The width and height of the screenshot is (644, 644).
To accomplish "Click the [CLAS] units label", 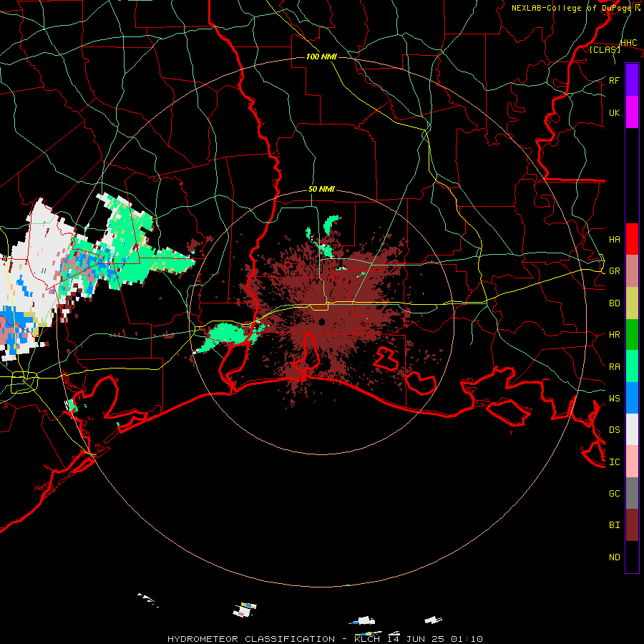I will (x=605, y=49).
